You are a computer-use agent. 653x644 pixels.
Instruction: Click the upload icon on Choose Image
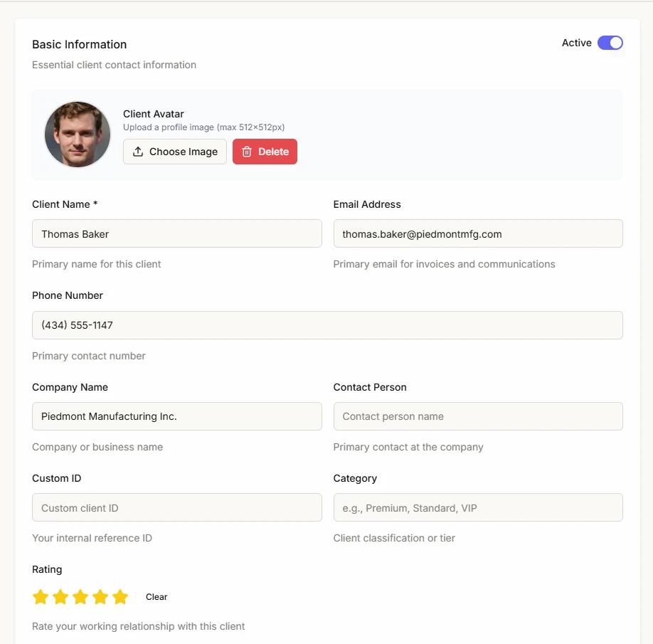[x=137, y=151]
